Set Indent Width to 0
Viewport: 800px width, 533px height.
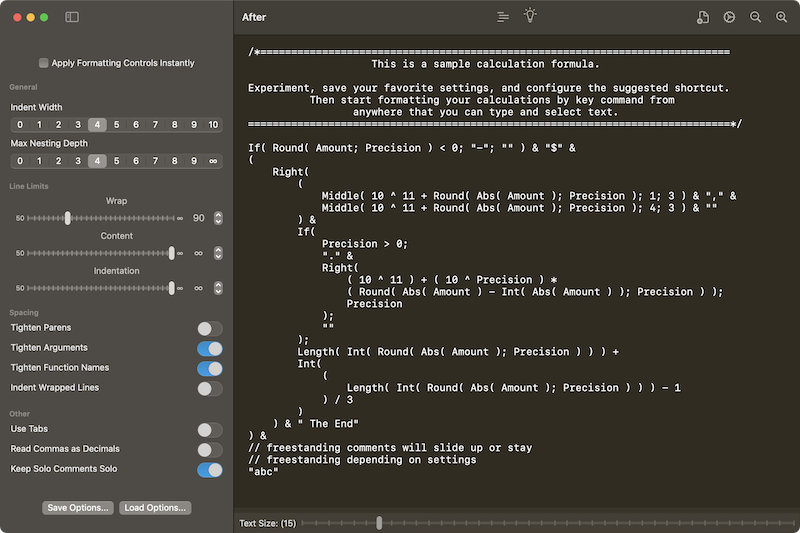click(20, 124)
